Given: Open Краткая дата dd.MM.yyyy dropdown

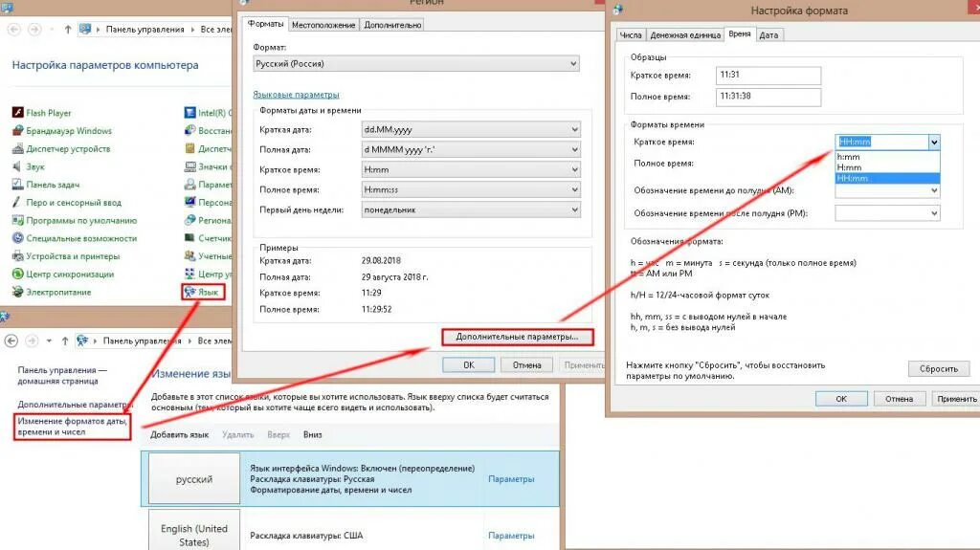Looking at the screenshot, I should (x=471, y=129).
